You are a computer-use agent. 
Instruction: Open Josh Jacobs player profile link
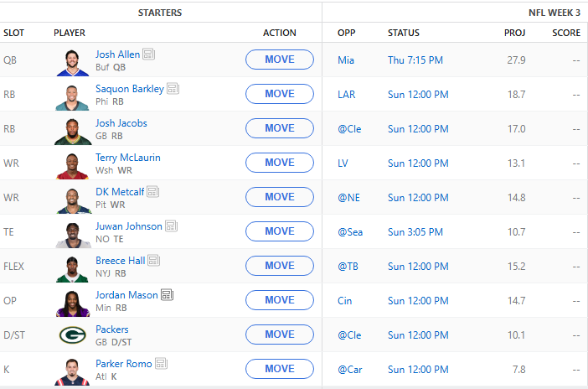point(121,123)
